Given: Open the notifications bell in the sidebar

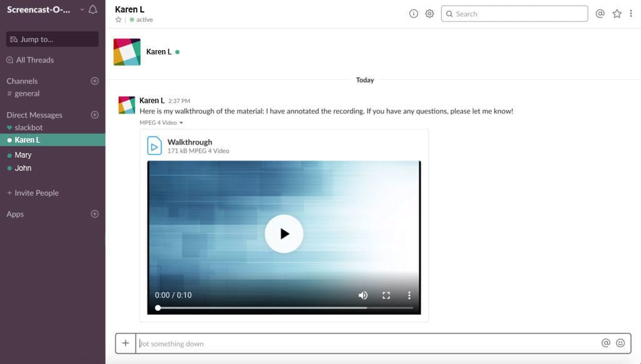Looking at the screenshot, I should pyautogui.click(x=93, y=9).
